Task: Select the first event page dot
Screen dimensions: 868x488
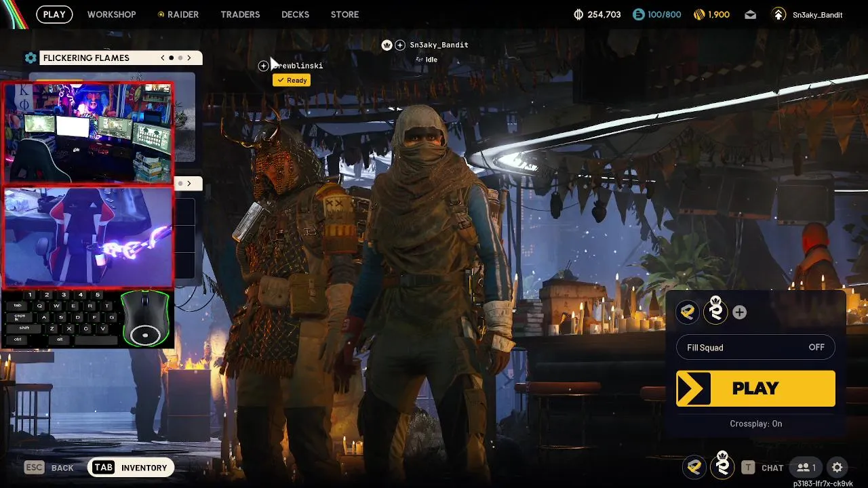Action: (171, 58)
